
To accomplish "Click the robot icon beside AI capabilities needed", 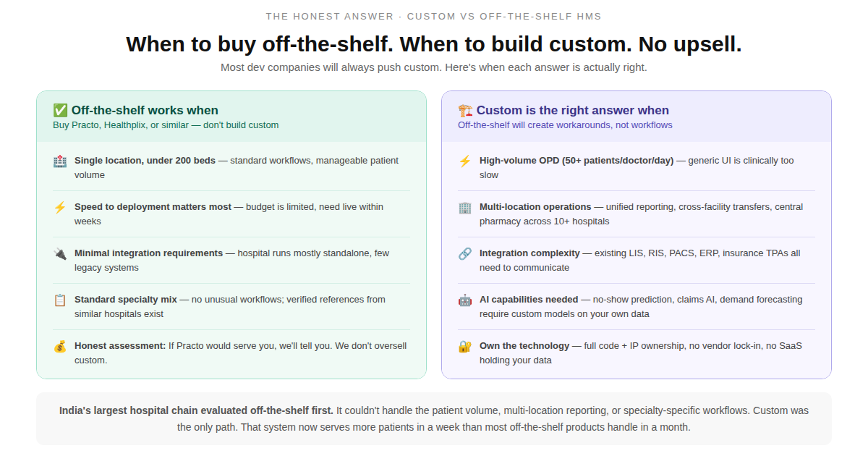I will (465, 300).
